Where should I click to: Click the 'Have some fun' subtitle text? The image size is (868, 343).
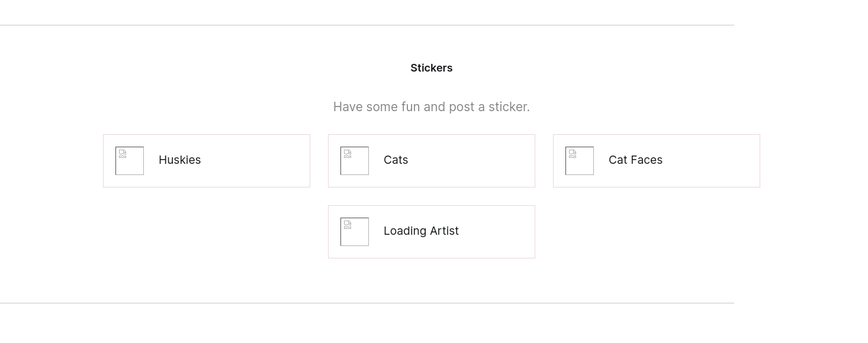coord(432,107)
